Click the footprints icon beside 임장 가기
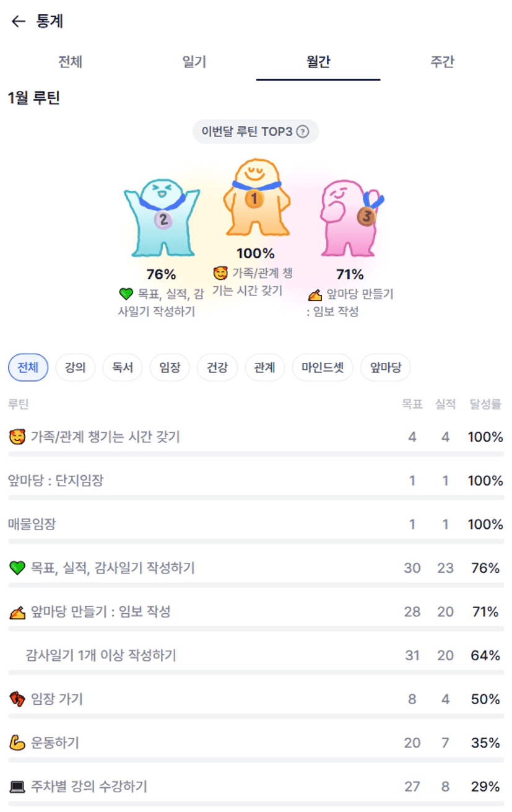 pyautogui.click(x=17, y=699)
